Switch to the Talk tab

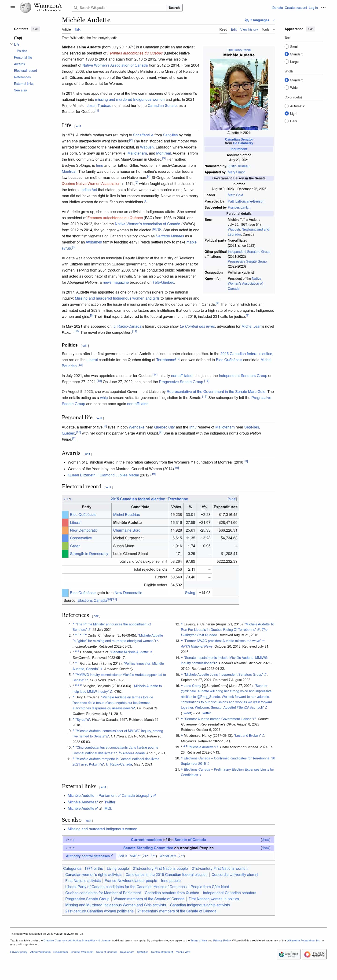(77, 29)
